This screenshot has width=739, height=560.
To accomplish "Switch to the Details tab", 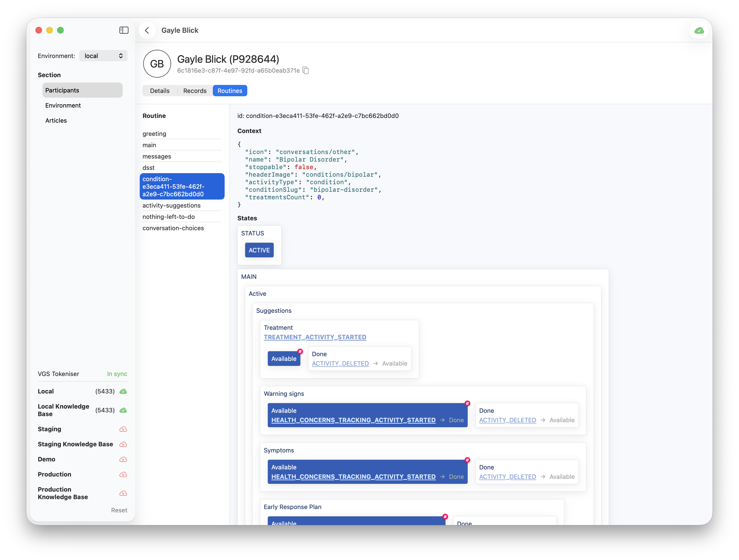I will click(160, 91).
